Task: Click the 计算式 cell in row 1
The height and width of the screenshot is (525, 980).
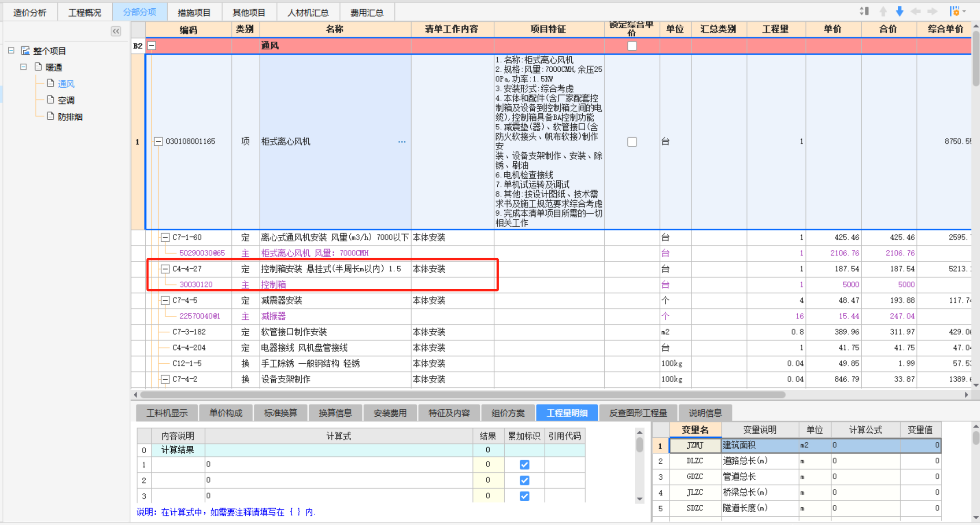Action: [x=339, y=465]
